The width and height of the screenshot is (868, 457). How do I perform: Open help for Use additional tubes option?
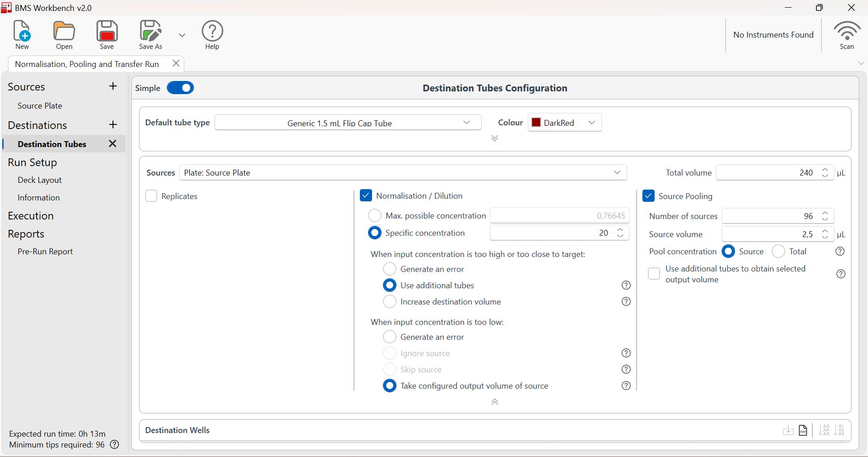pyautogui.click(x=626, y=285)
